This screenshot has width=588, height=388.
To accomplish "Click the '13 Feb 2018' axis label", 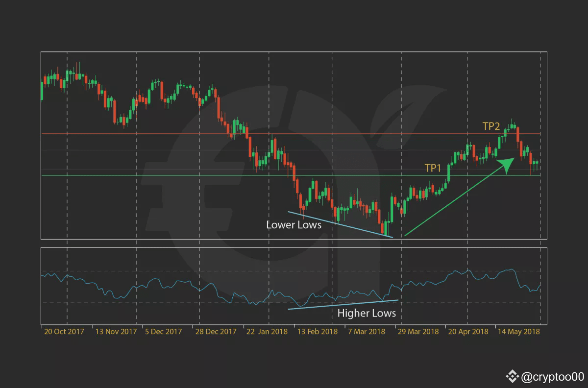I will pyautogui.click(x=317, y=332).
